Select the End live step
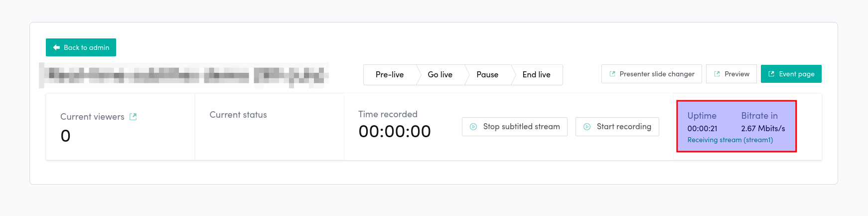 537,75
